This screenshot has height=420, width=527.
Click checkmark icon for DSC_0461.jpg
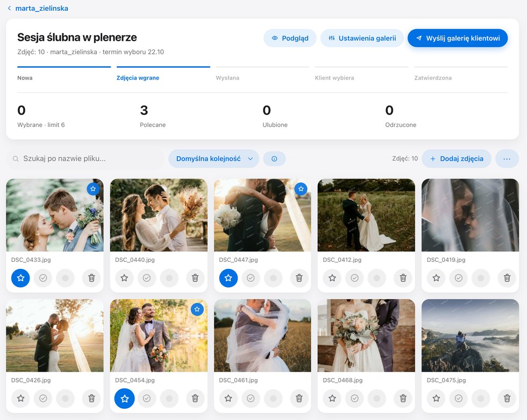coord(251,398)
